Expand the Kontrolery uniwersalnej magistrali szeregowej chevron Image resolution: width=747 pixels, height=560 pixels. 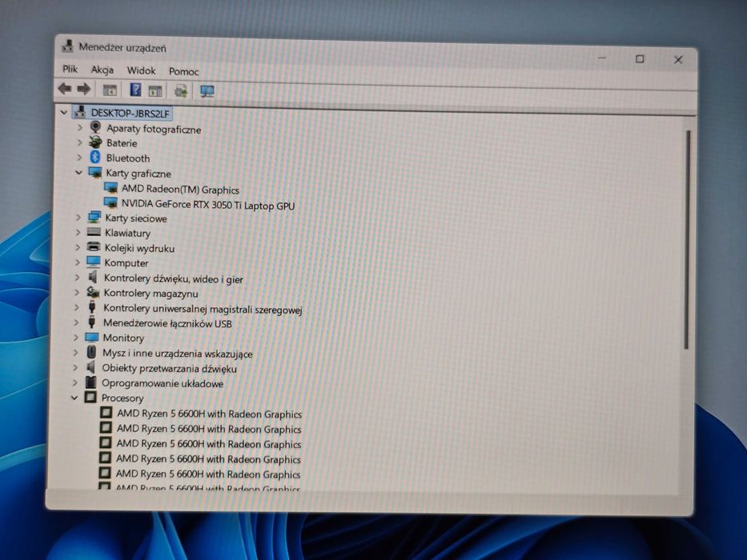tap(77, 307)
